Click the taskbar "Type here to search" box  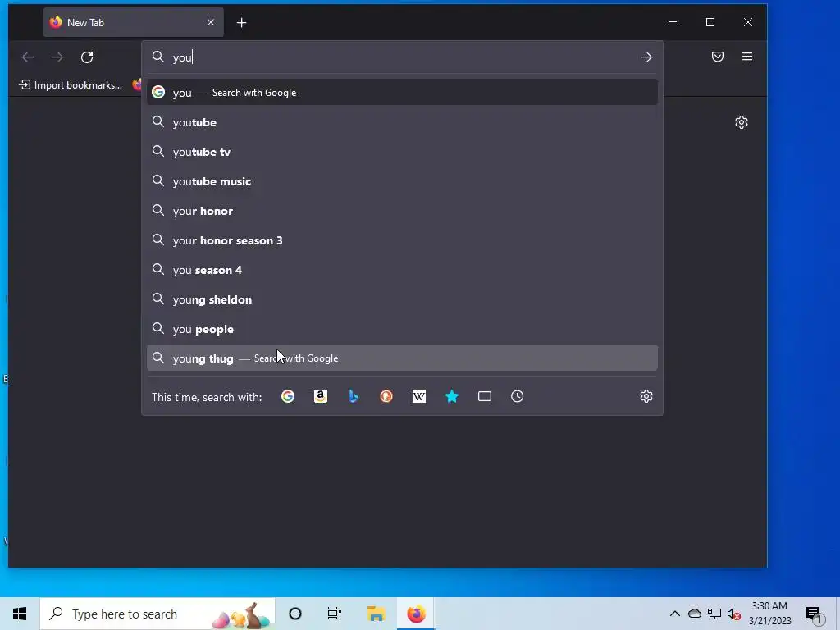(x=157, y=614)
